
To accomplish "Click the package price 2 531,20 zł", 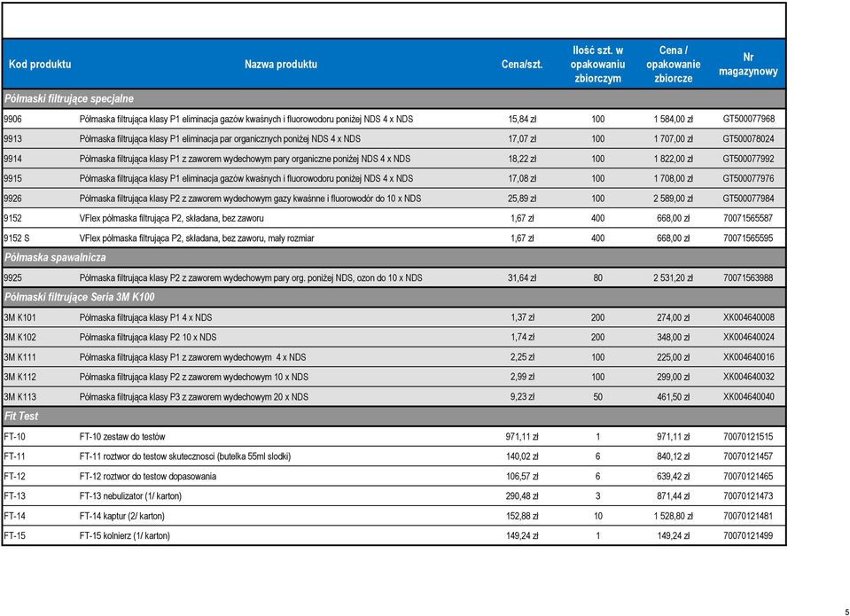I will pos(674,277).
